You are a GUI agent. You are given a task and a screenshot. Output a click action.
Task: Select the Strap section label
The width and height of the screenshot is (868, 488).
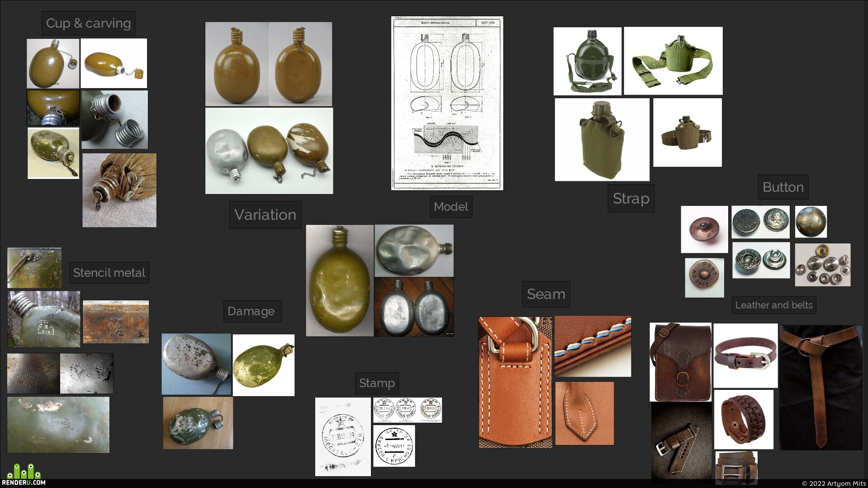(x=631, y=198)
